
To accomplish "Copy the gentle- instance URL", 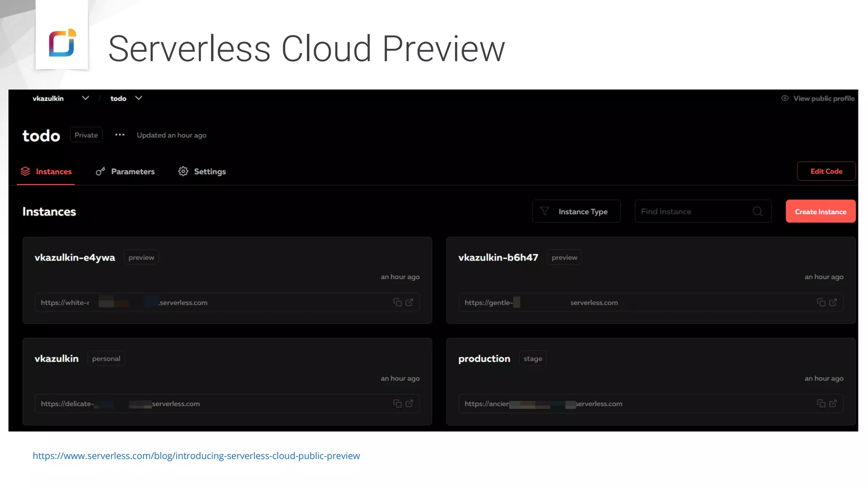I will coord(821,302).
